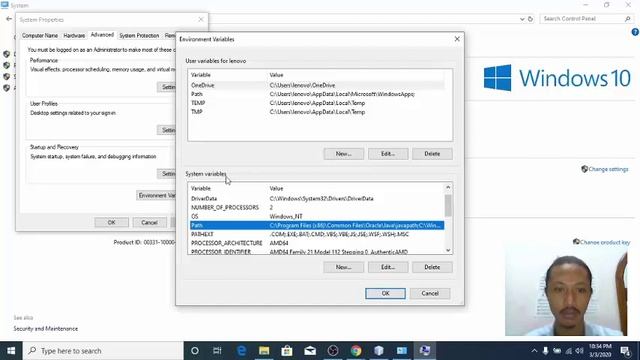Screen dimensions: 640x360
Task: Click Delete under System variables
Action: coord(432,267)
